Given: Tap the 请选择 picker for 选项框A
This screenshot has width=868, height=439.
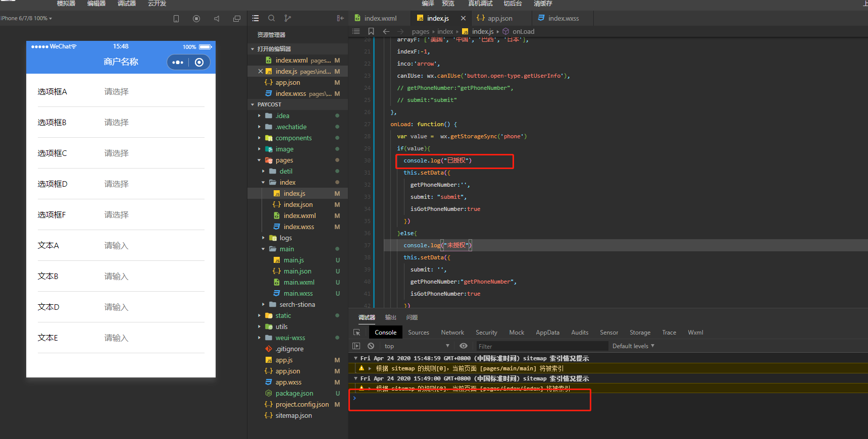Looking at the screenshot, I should pos(117,92).
